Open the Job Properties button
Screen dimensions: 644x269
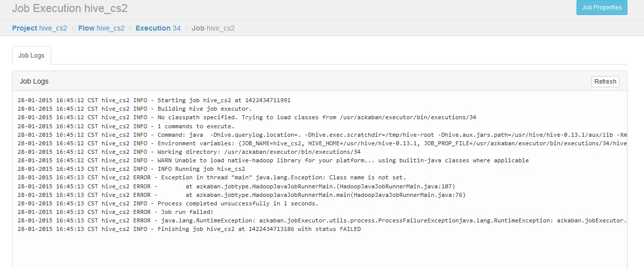point(601,8)
